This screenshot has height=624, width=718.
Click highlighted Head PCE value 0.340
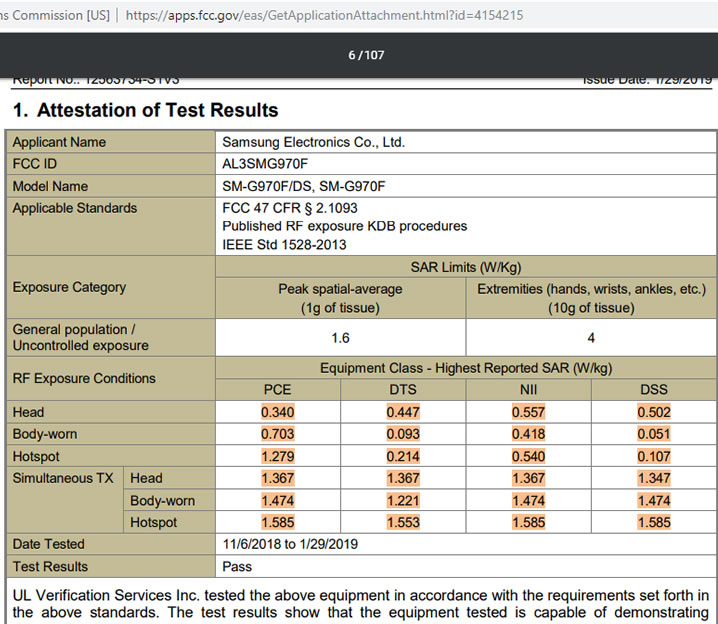[278, 412]
